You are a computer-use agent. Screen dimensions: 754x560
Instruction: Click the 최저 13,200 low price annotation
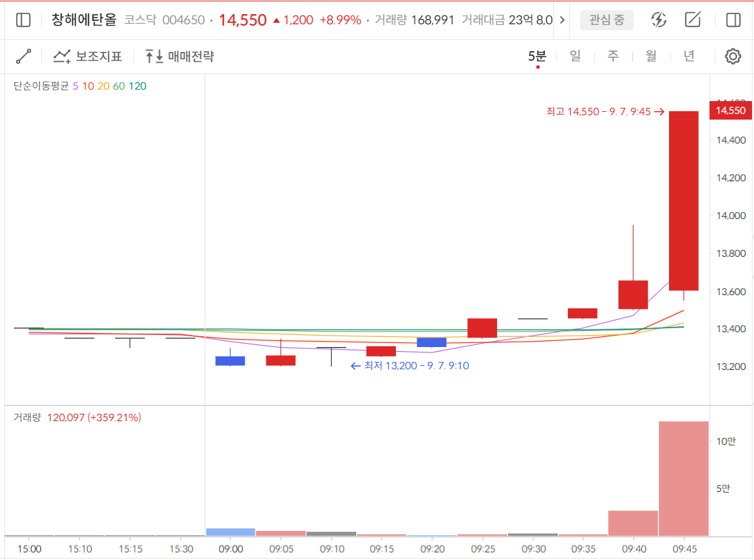[x=409, y=366]
